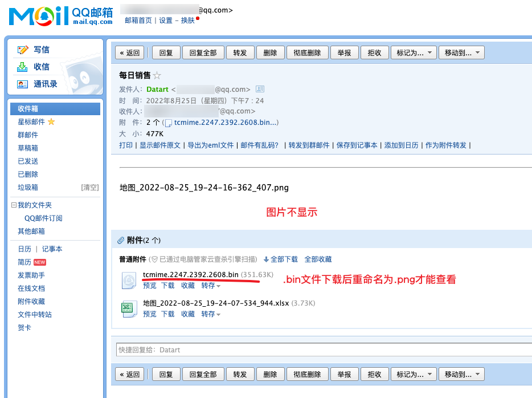Open QQ邮件订阅 subfolder
Screen dimensions: 532x398
click(x=43, y=218)
